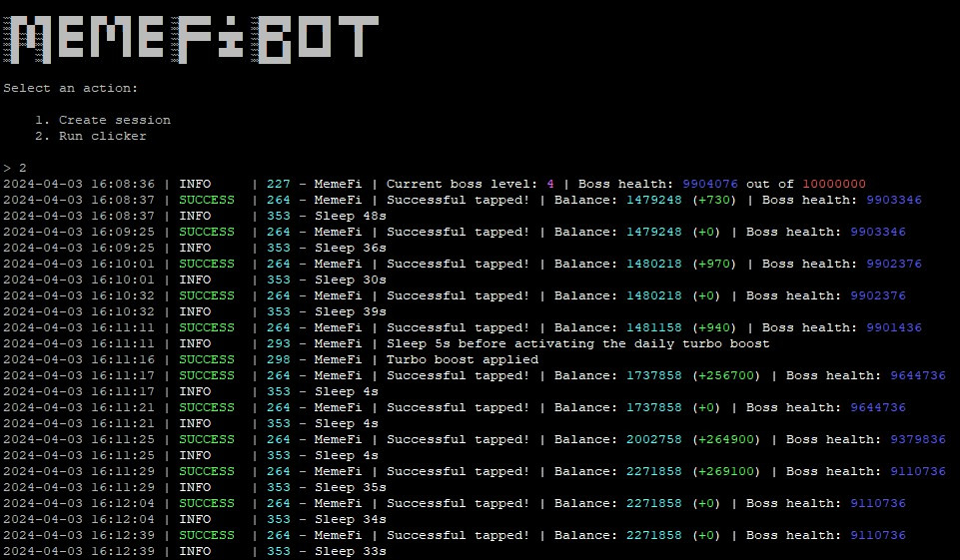Click 'Turbo boost applied' message

463,359
